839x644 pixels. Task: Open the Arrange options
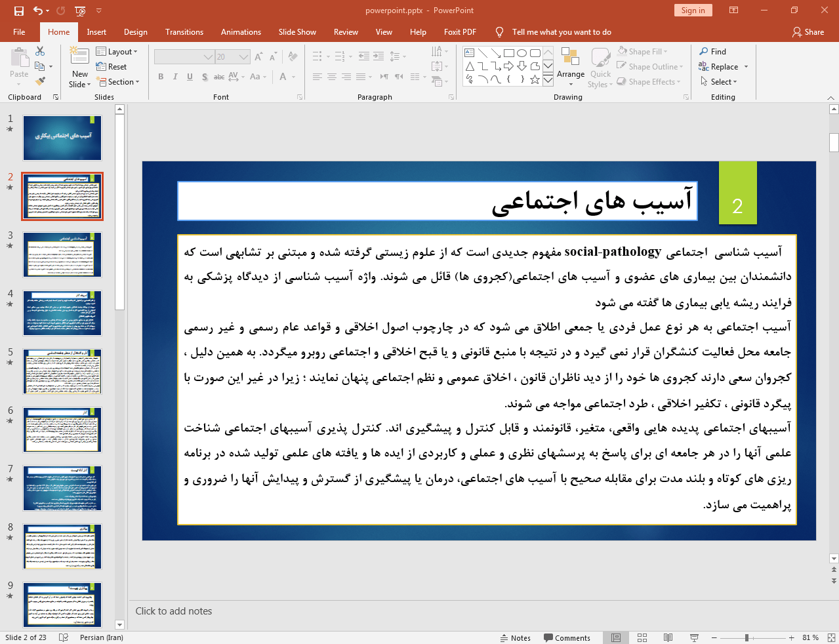[571, 67]
